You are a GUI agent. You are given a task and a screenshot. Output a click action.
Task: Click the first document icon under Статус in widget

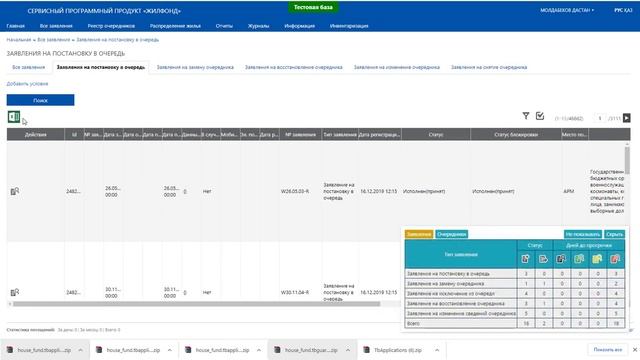[526, 259]
